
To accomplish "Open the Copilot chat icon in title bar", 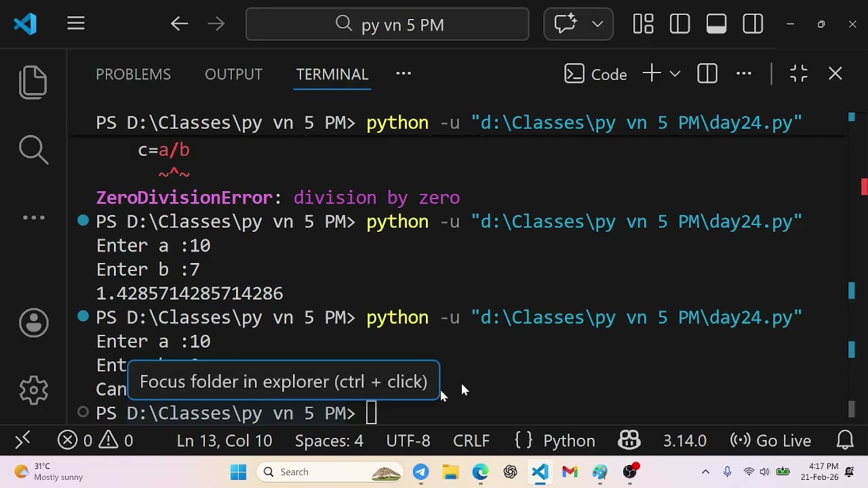I will tap(566, 24).
